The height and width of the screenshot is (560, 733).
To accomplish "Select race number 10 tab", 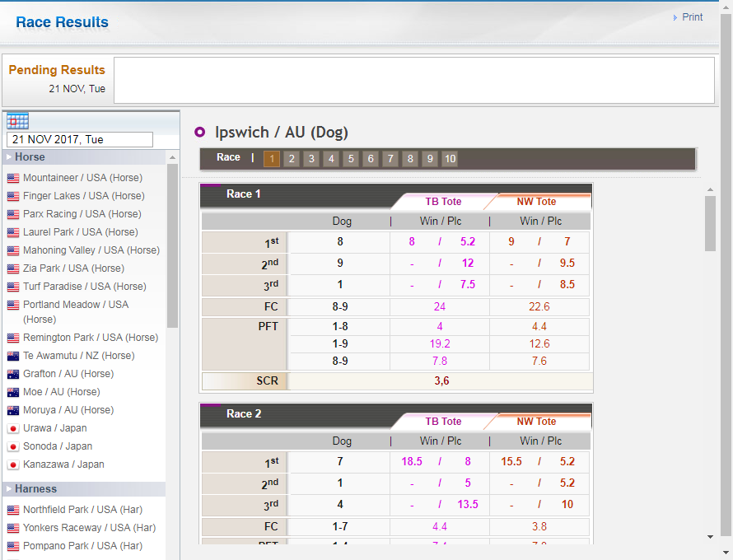I will (x=450, y=159).
